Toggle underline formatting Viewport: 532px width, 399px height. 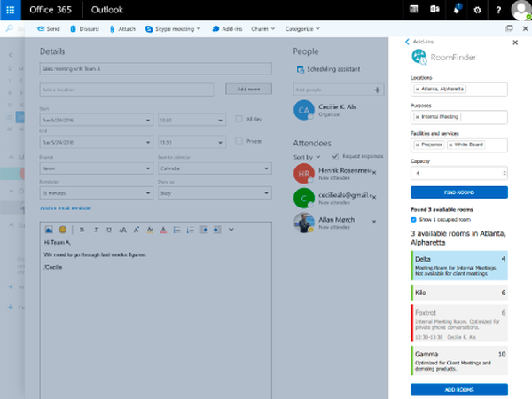coord(109,230)
